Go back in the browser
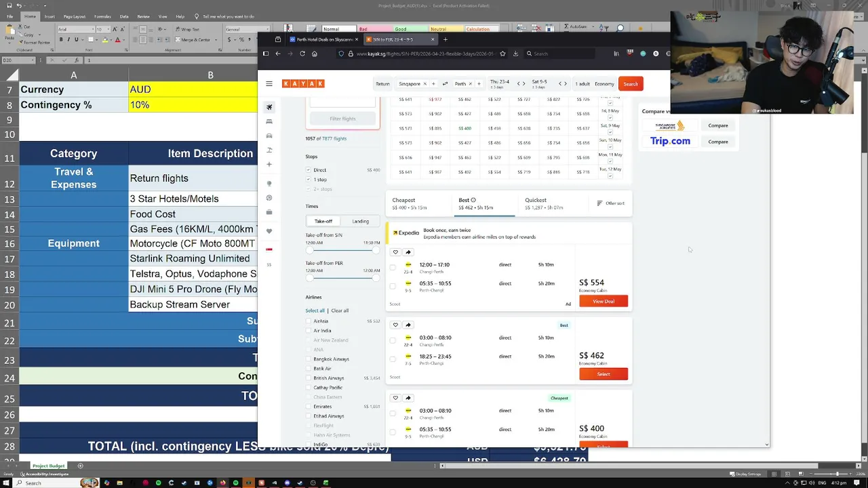 pyautogui.click(x=277, y=54)
